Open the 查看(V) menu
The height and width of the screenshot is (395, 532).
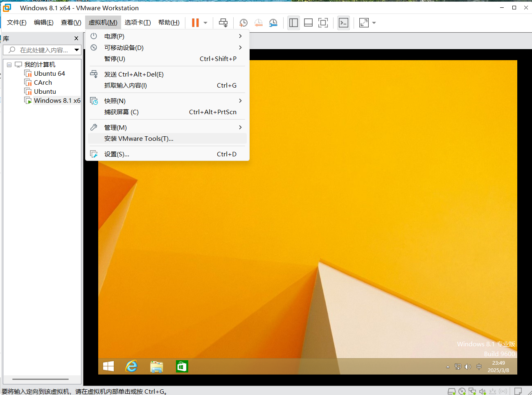tap(71, 23)
